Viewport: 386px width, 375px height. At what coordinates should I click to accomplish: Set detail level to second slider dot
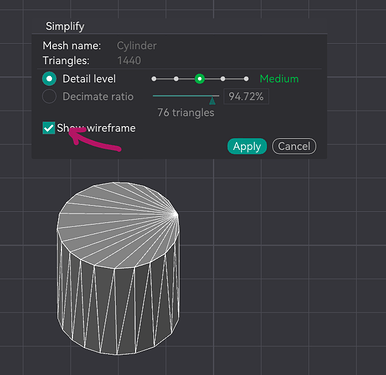coord(176,79)
